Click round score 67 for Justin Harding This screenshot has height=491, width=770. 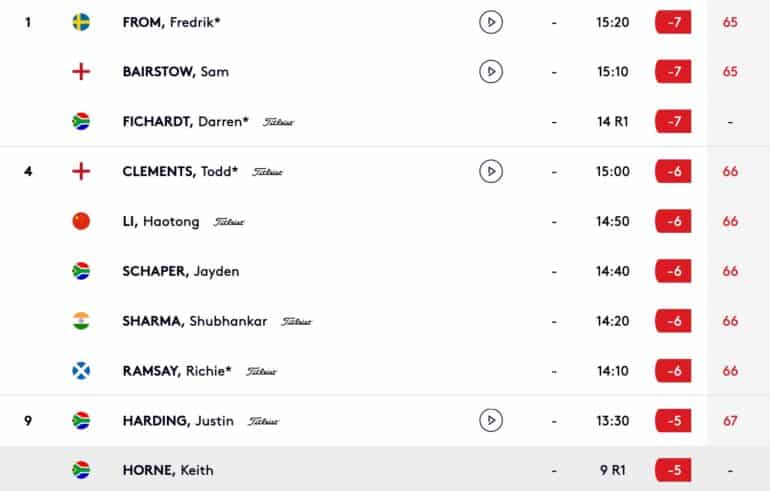(x=730, y=421)
